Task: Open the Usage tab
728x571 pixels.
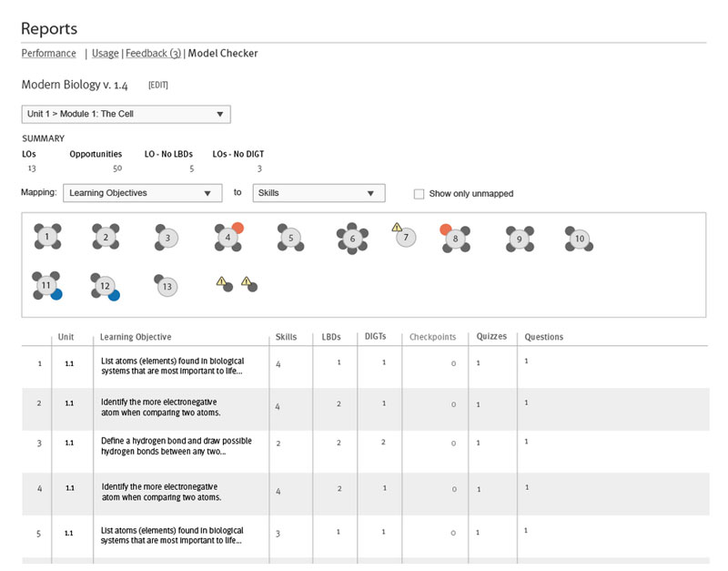Action: (x=105, y=54)
